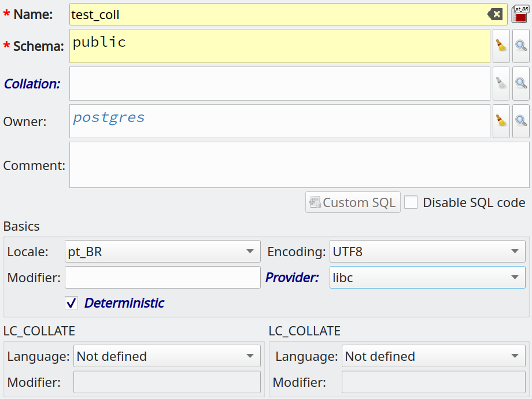
Task: Enable the Disable SQL code checkbox
Action: 411,202
